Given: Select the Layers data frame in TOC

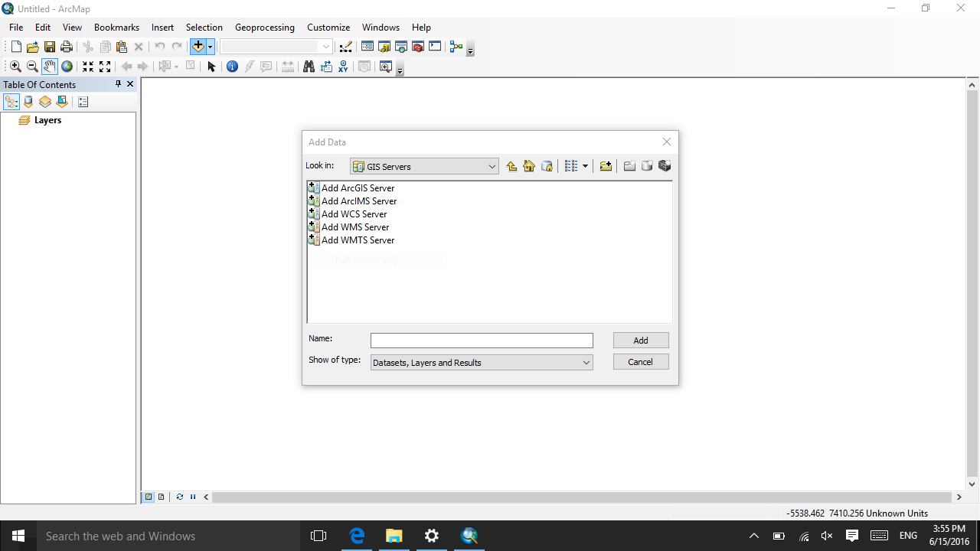Looking at the screenshot, I should [47, 120].
